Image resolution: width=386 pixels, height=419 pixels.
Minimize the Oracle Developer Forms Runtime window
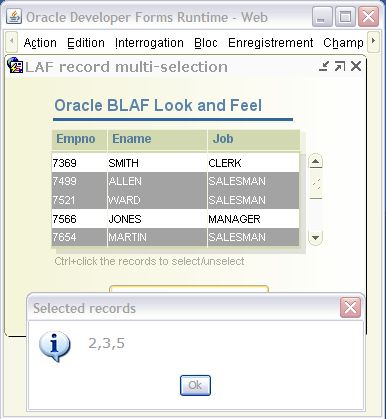pos(322,16)
